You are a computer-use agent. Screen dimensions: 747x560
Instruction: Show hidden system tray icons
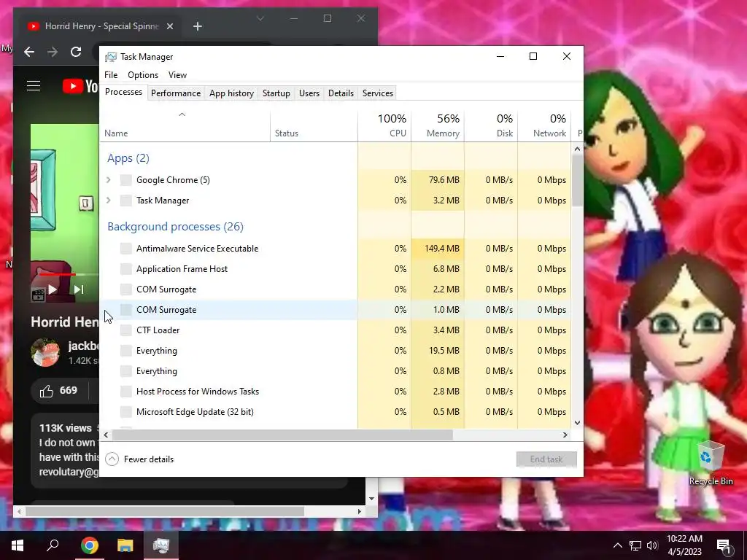(617, 545)
